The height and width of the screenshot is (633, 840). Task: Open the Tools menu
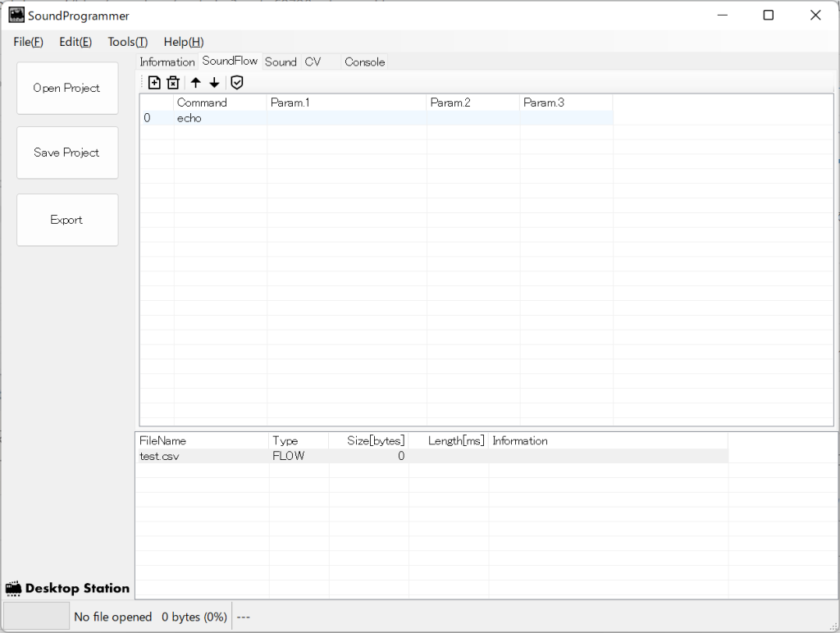127,42
